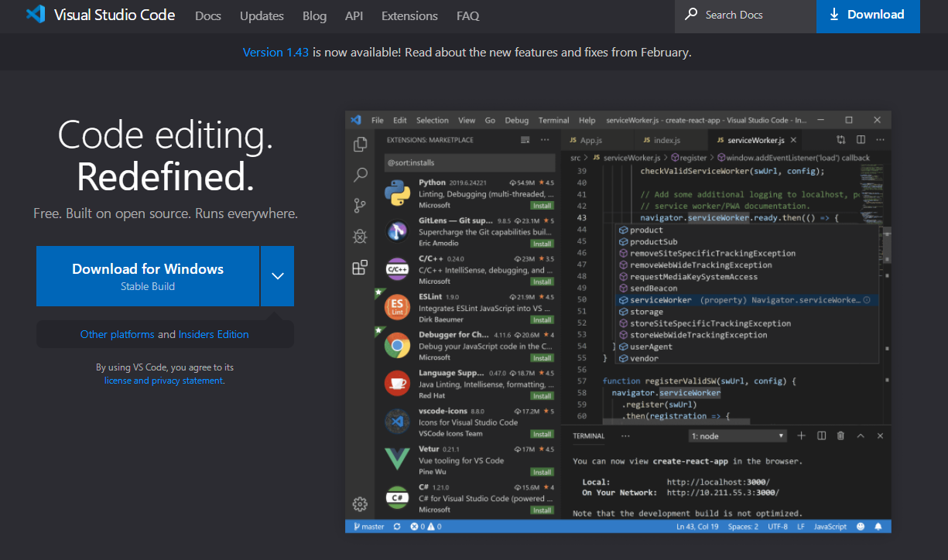Open the Updates navigation link

pos(262,15)
